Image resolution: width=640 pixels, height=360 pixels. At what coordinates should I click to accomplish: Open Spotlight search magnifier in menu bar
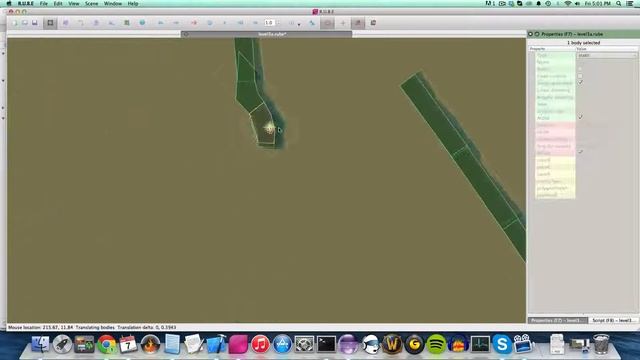click(618, 3)
